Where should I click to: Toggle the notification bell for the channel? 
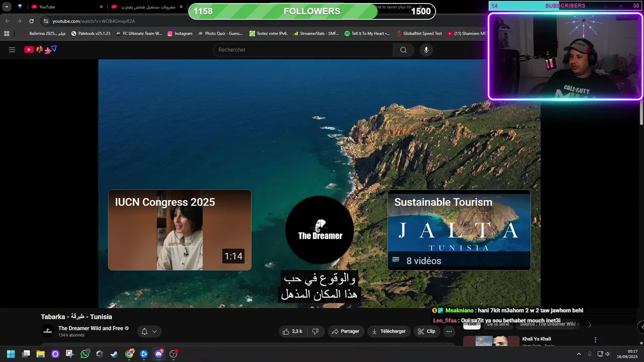(x=144, y=331)
